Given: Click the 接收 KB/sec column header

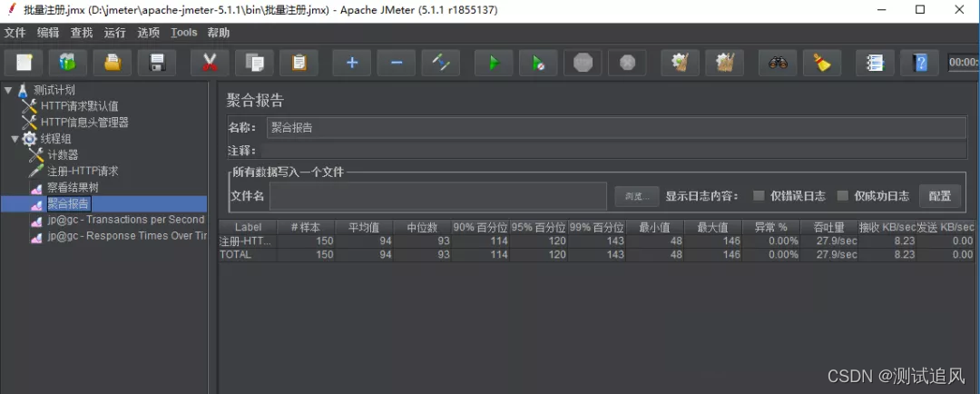Looking at the screenshot, I should [887, 227].
